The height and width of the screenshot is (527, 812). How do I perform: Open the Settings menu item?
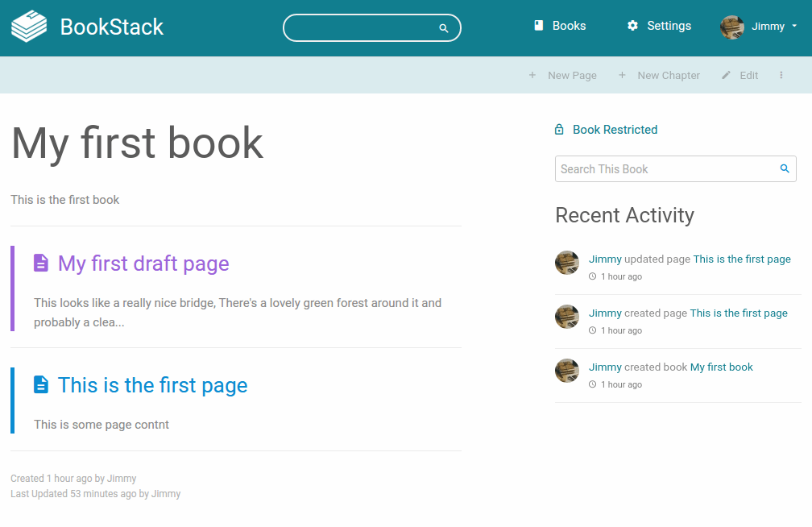659,26
